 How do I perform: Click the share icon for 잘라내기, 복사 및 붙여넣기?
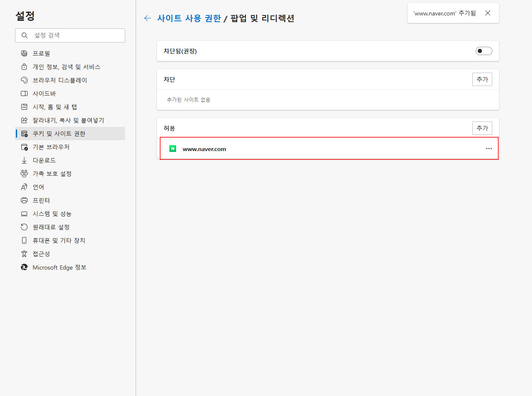tap(24, 120)
